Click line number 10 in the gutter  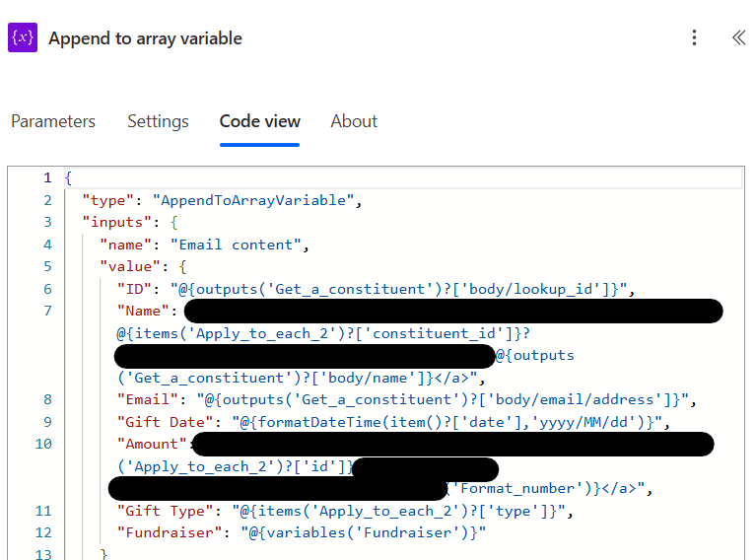click(x=43, y=444)
